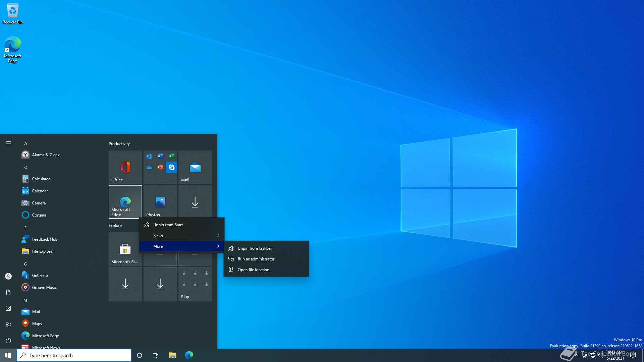
Task: Open Get Help app
Action: 60,276
